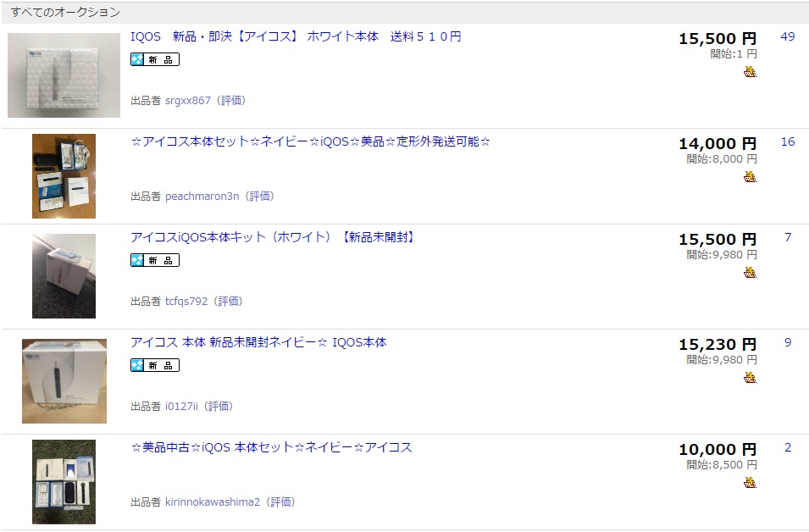Open listing '☆アイコス本体セット☆ネイビー☆iQOS☆美品'
The width and height of the screenshot is (809, 532).
click(x=311, y=142)
